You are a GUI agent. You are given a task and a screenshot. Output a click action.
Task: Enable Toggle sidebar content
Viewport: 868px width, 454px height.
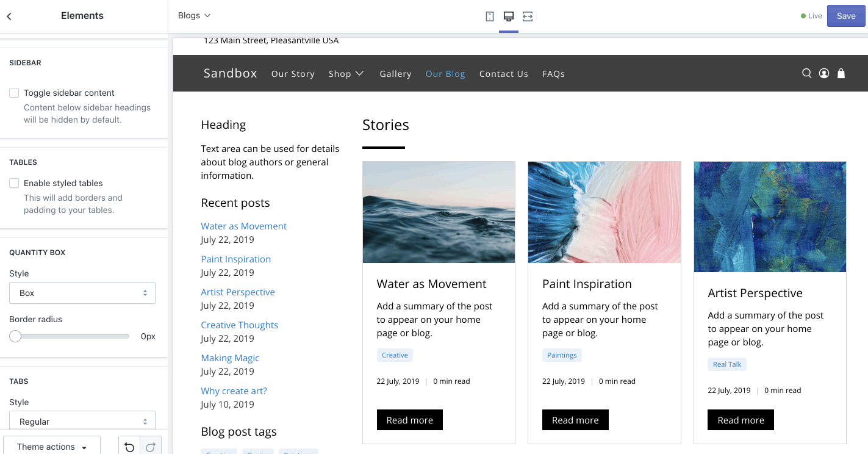pyautogui.click(x=14, y=92)
